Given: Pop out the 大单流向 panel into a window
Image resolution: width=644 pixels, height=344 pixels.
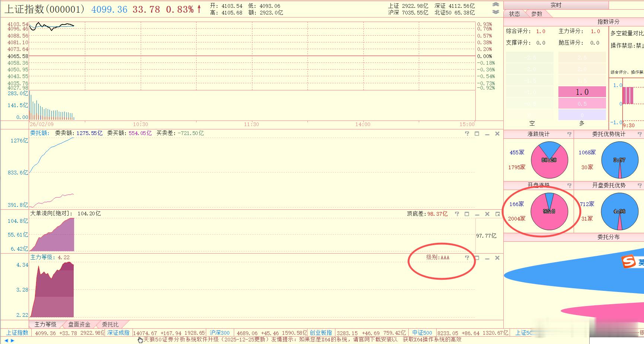Looking at the screenshot, I should click(498, 214).
